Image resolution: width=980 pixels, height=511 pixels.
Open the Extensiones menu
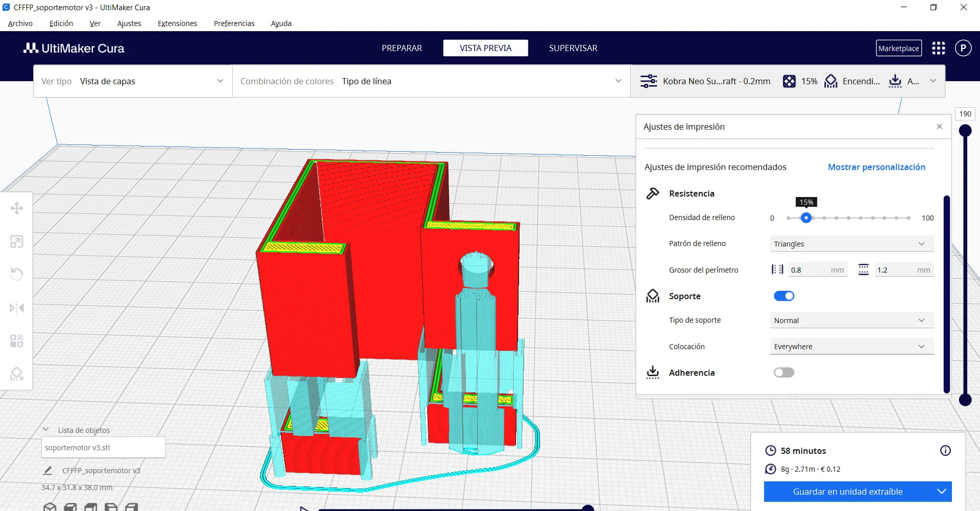(x=177, y=23)
